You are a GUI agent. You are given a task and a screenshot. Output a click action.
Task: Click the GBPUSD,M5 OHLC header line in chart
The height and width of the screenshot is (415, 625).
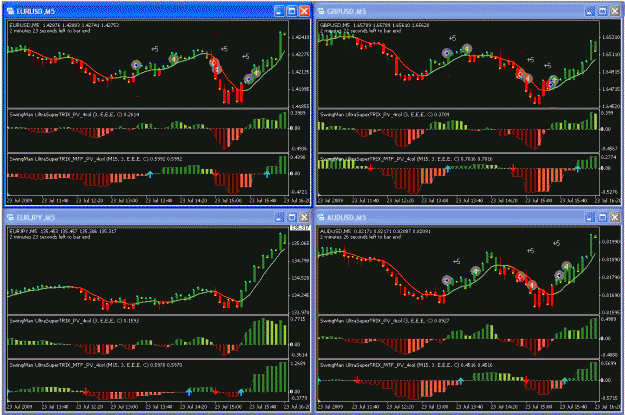(x=375, y=25)
